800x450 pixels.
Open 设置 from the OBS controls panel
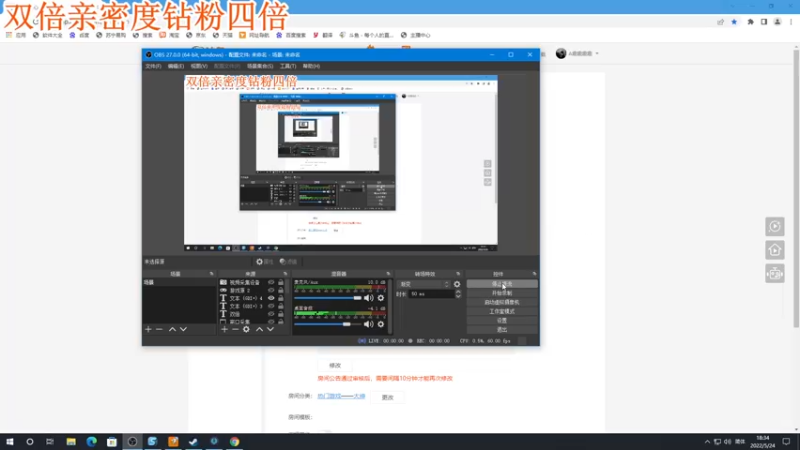tap(502, 321)
